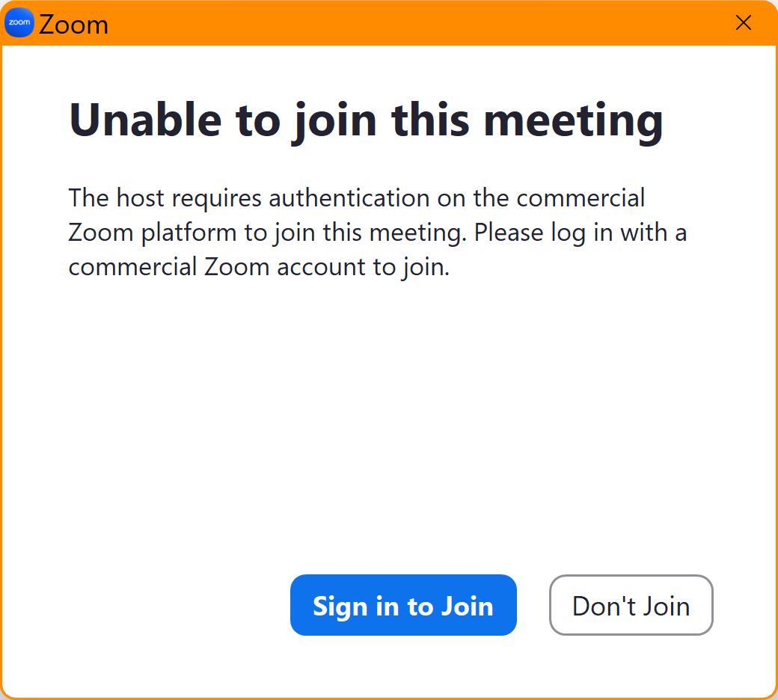Click the phrase 'Please log in with a'
This screenshot has width=778, height=700.
[581, 233]
